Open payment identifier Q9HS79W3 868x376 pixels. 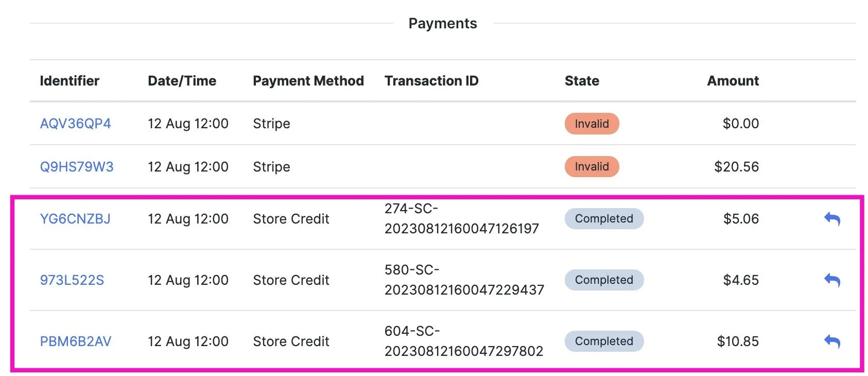[x=77, y=167]
